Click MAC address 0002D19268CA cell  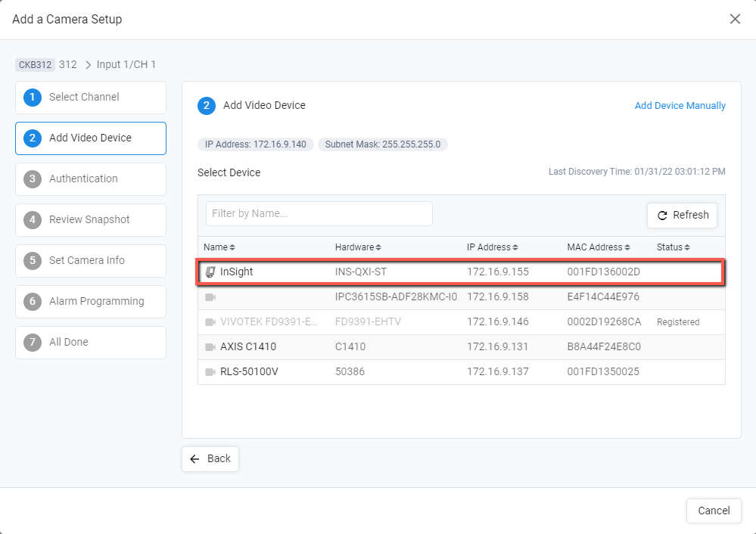click(x=604, y=322)
